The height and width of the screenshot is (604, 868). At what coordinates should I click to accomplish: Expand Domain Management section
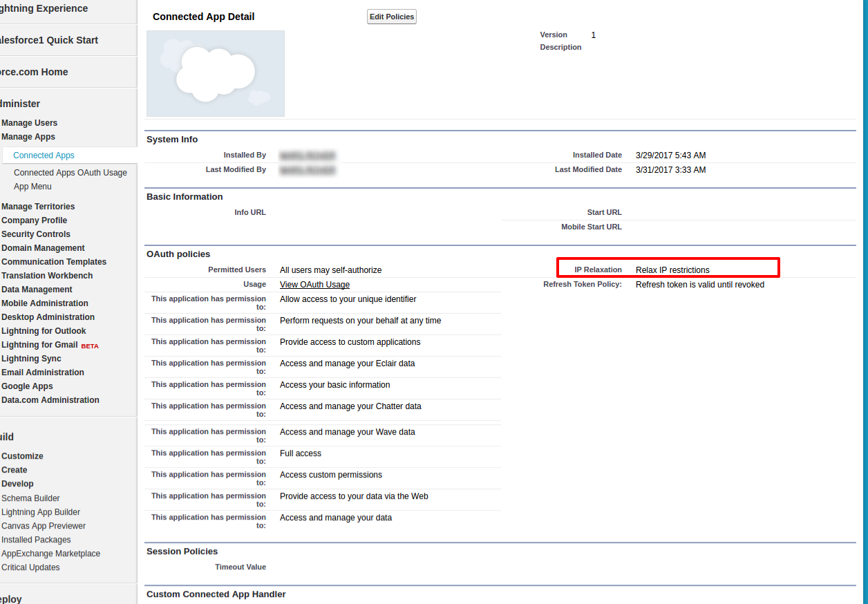pyautogui.click(x=43, y=248)
